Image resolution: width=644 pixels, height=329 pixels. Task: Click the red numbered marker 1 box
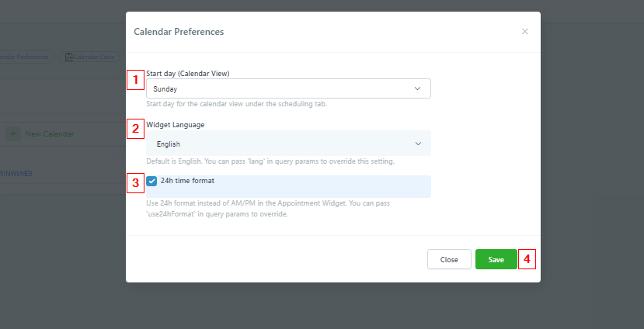click(x=135, y=79)
